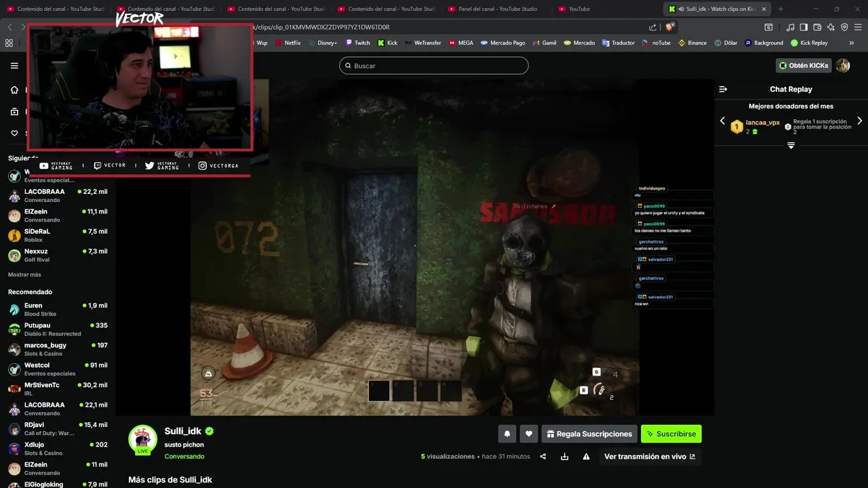Click the Brave VPN shield icon
Screen dimensions: 868x488
844,27
